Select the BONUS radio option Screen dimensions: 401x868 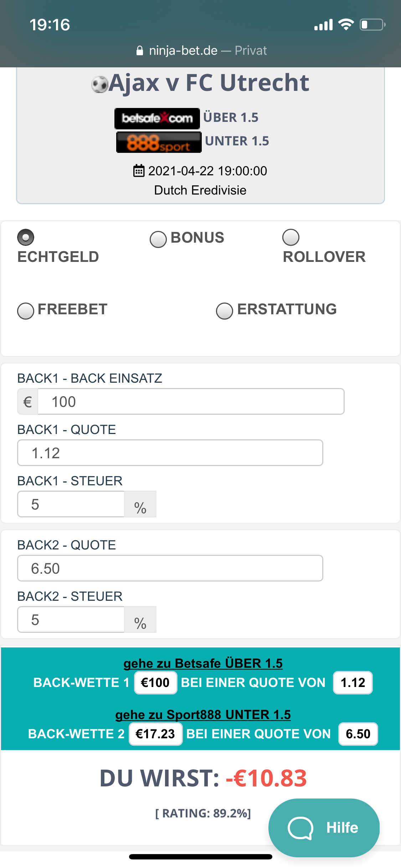[x=158, y=239]
